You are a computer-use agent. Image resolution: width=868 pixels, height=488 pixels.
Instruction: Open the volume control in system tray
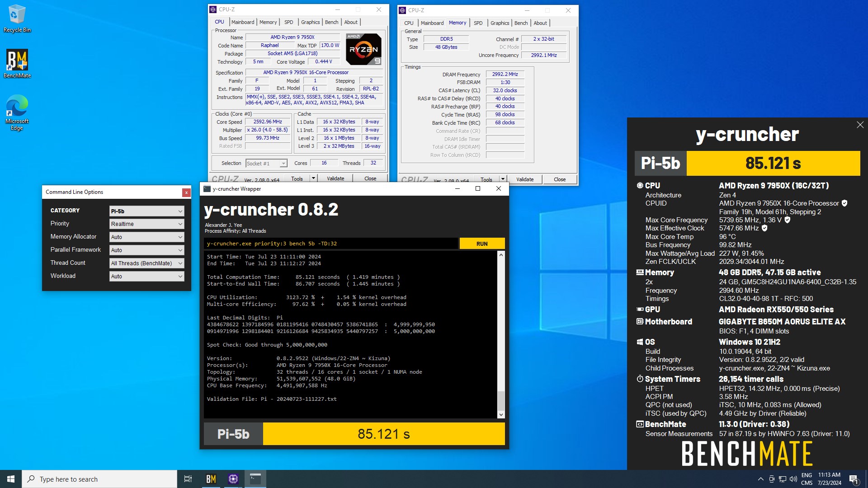coord(793,479)
